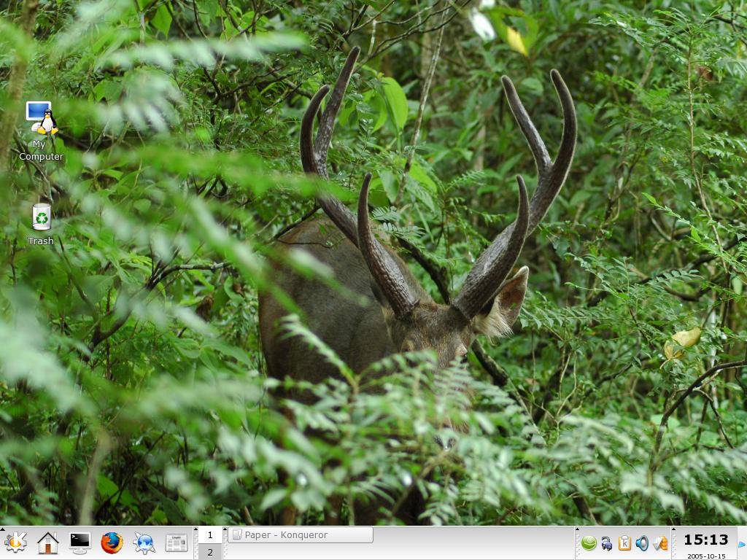This screenshot has width=747, height=560.
Task: Open the clock applet handle arrow
Action: pyautogui.click(x=673, y=529)
